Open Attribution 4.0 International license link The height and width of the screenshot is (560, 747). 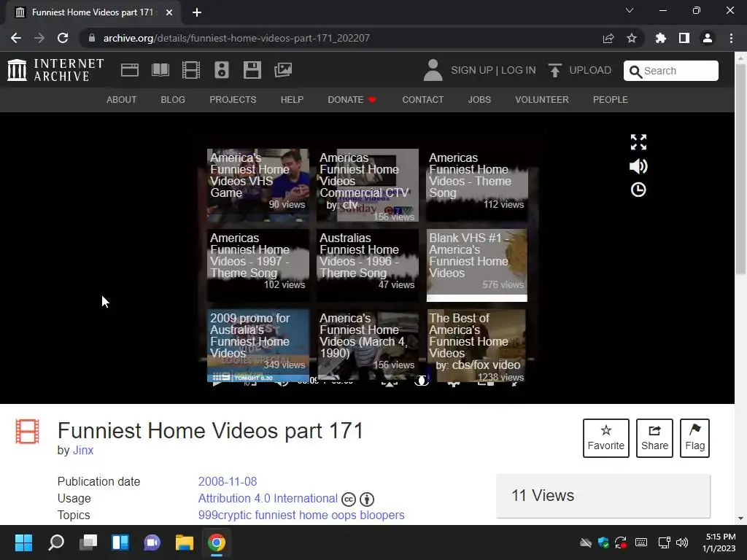coord(268,498)
